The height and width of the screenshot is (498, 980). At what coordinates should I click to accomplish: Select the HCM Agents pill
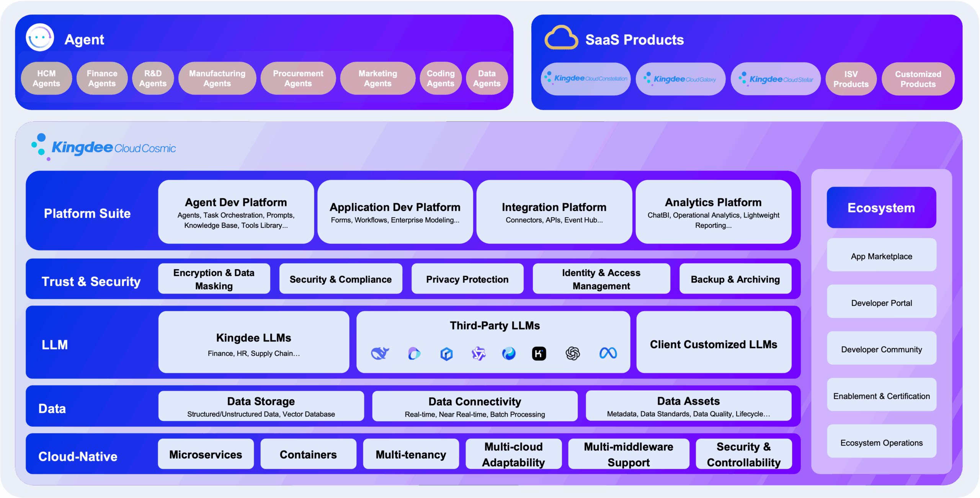click(x=46, y=78)
